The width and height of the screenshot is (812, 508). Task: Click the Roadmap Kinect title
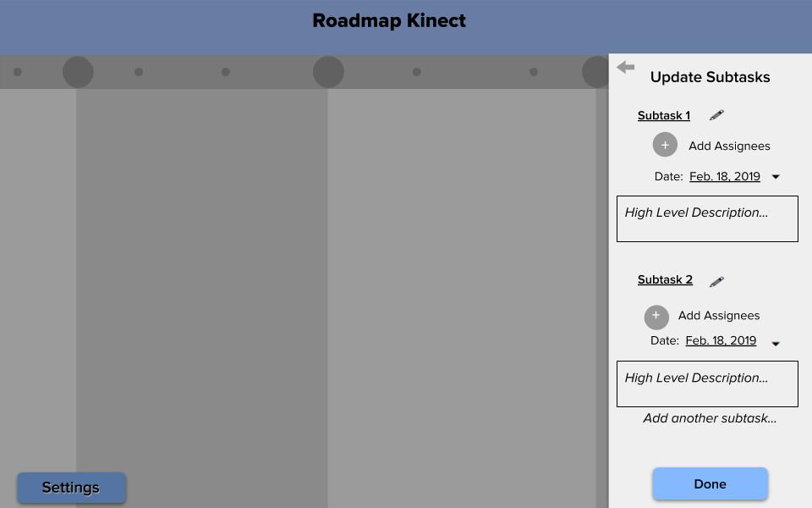389,20
